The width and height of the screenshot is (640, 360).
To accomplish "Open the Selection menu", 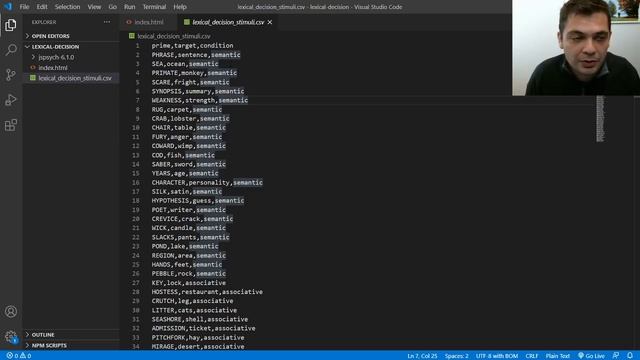I will pos(67,7).
